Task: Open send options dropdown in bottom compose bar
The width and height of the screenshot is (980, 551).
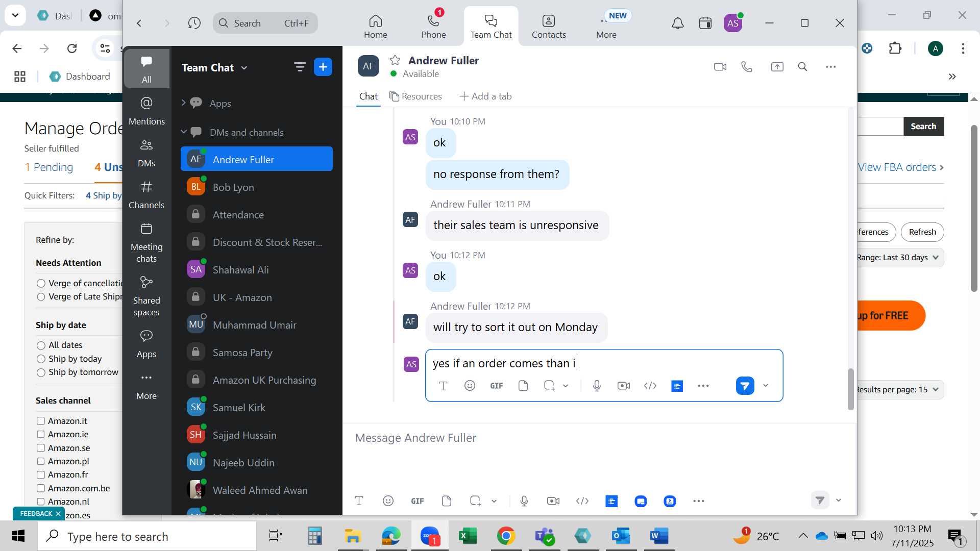Action: coord(838,500)
